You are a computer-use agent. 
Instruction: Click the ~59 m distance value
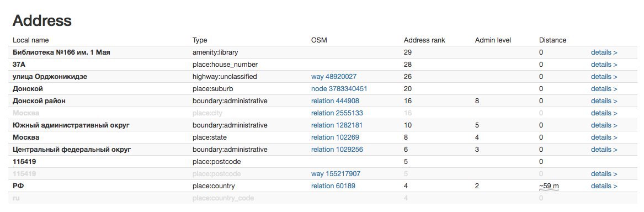(x=549, y=186)
